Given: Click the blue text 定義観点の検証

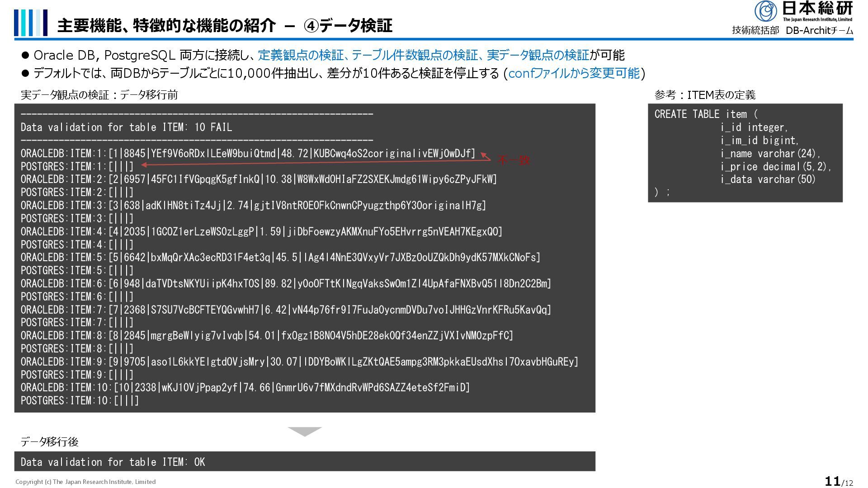Looking at the screenshot, I should (x=300, y=55).
